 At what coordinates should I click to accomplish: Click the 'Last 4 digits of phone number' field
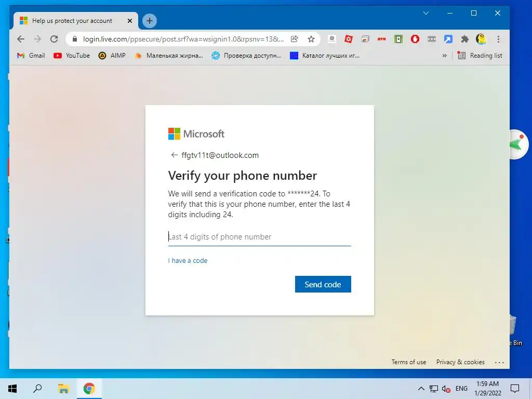pos(260,237)
